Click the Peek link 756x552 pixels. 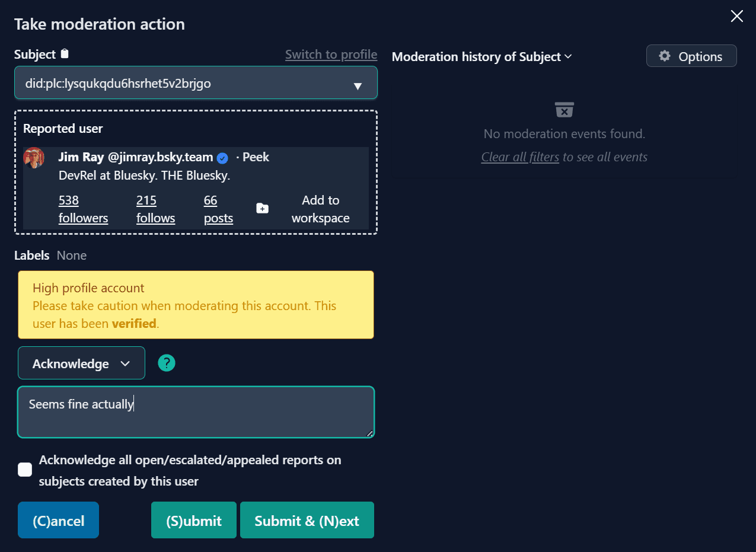pos(256,157)
